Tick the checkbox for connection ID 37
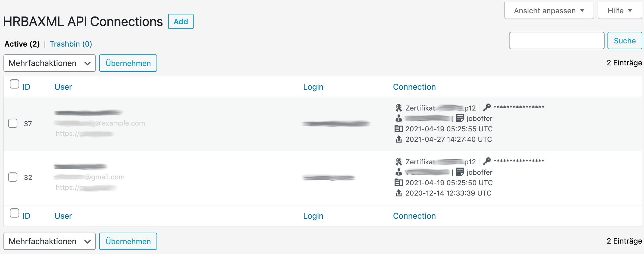 point(13,123)
